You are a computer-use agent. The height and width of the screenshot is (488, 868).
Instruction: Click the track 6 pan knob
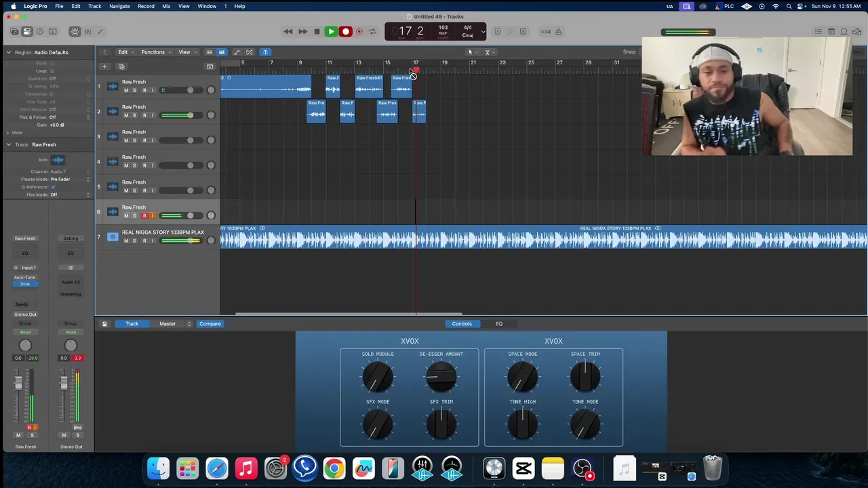(x=211, y=216)
